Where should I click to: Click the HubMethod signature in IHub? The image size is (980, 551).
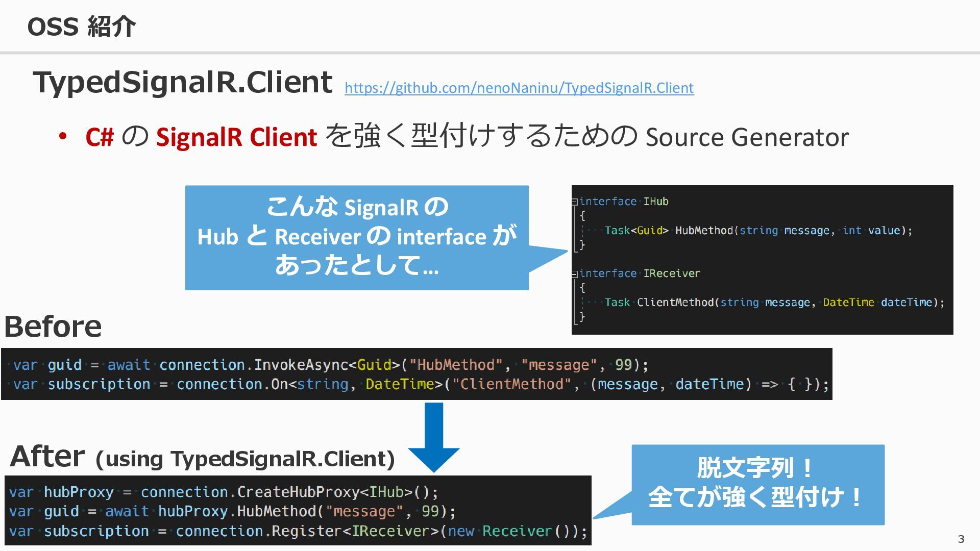(757, 231)
